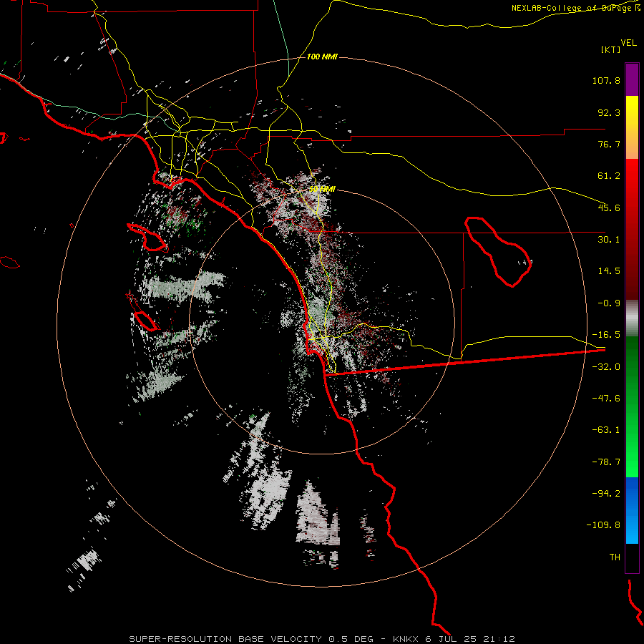The image size is (644, 644).
Task: Click the 30.1 velocity scale value
Action: click(x=609, y=240)
